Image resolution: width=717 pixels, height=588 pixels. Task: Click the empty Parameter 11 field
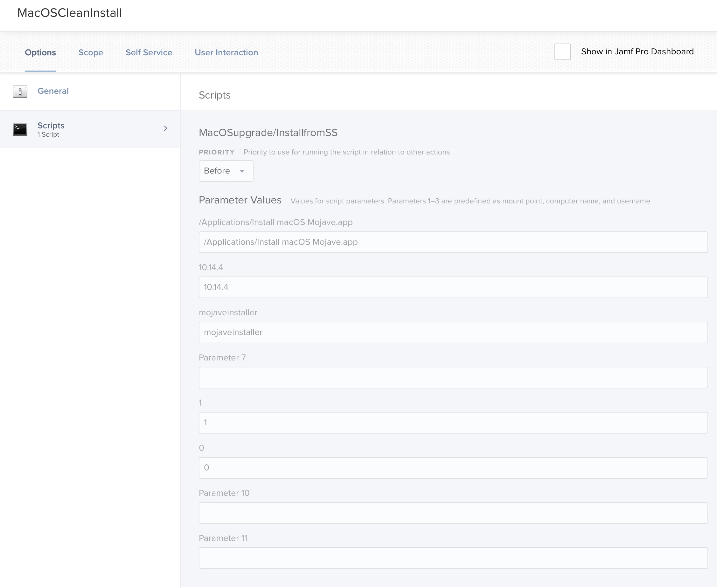453,558
